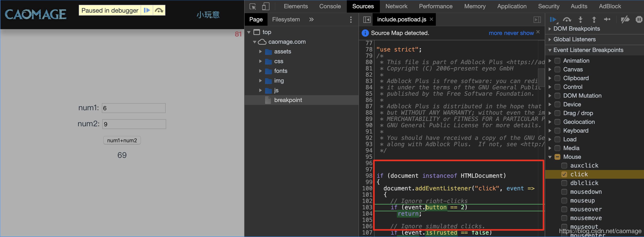This screenshot has width=644, height=237.
Task: Expand the DOM Breakpoints section
Action: point(550,28)
